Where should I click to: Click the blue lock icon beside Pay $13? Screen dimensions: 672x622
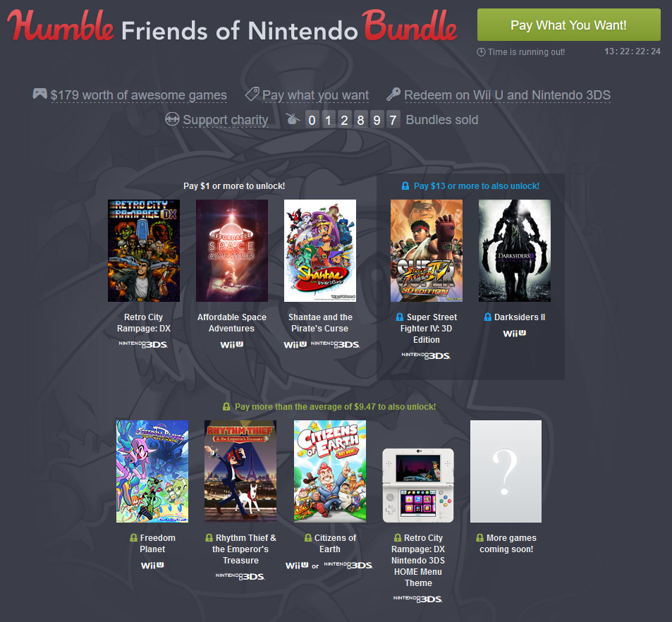point(405,186)
